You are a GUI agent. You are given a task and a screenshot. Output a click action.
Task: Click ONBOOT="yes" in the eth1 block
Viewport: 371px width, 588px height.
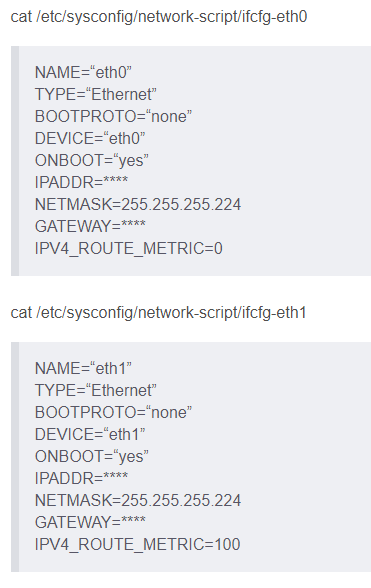point(92,456)
